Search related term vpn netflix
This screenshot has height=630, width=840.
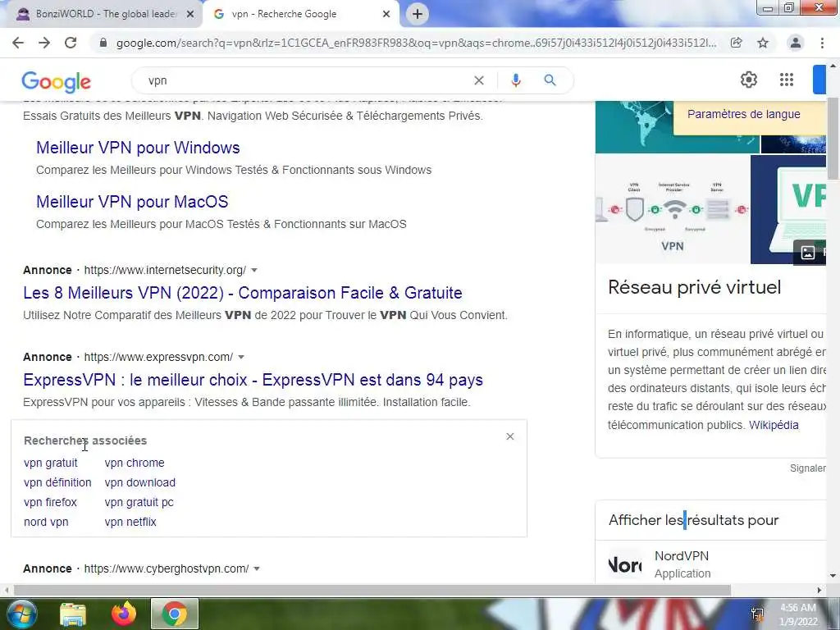pos(130,522)
